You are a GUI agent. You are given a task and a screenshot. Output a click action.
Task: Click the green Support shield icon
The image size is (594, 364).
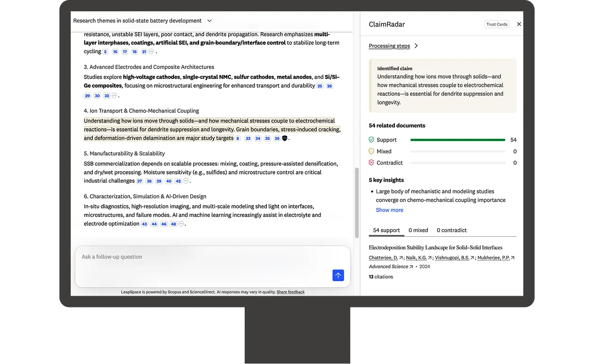[371, 140]
